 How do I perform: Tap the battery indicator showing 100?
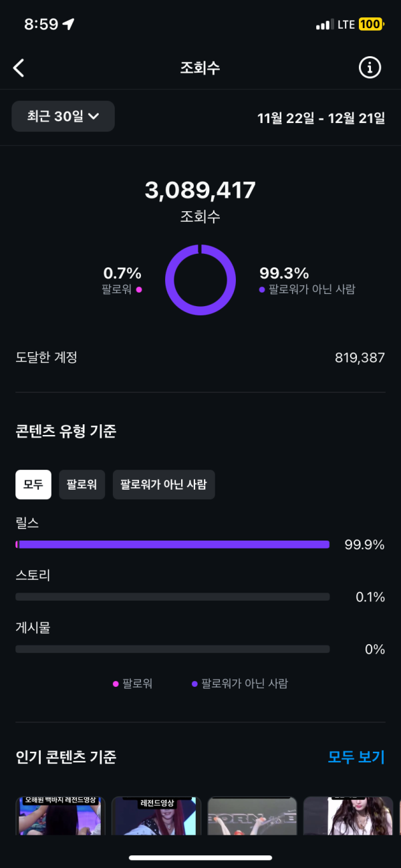(x=370, y=24)
